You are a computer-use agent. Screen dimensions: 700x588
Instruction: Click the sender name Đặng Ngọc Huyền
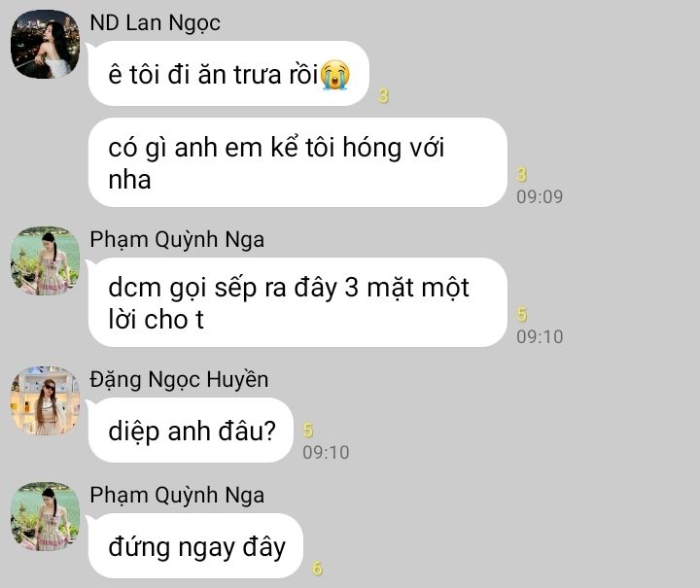click(x=179, y=380)
